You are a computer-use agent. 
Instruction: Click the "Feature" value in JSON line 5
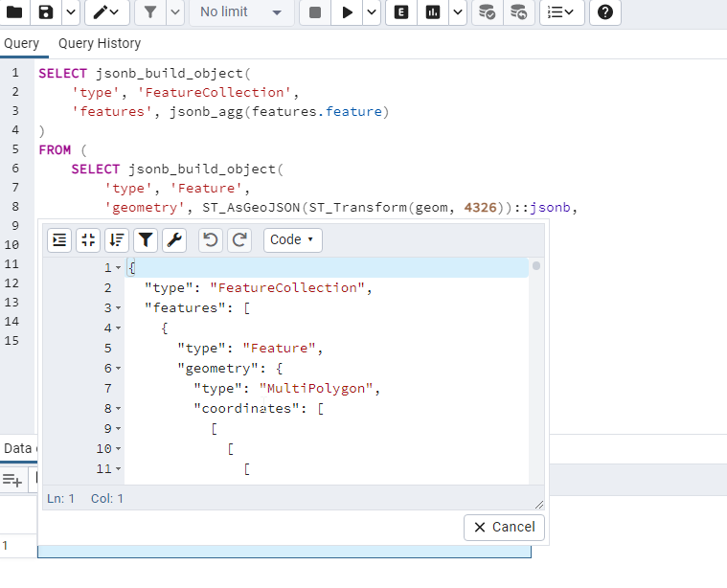click(279, 349)
